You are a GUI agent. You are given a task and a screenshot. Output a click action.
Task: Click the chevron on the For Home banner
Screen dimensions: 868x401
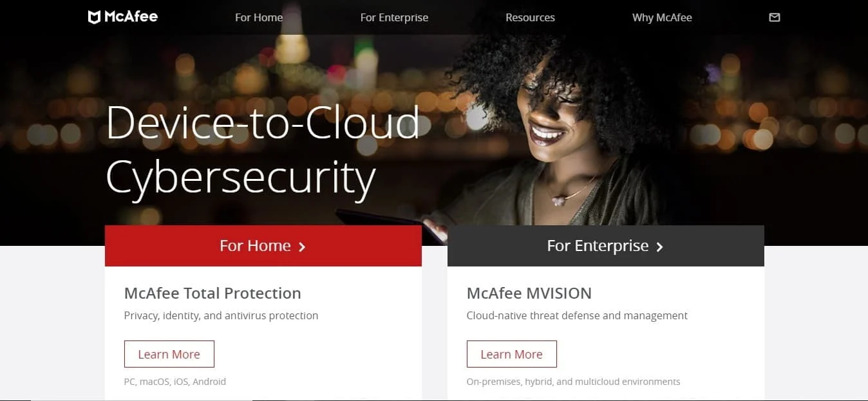click(302, 247)
